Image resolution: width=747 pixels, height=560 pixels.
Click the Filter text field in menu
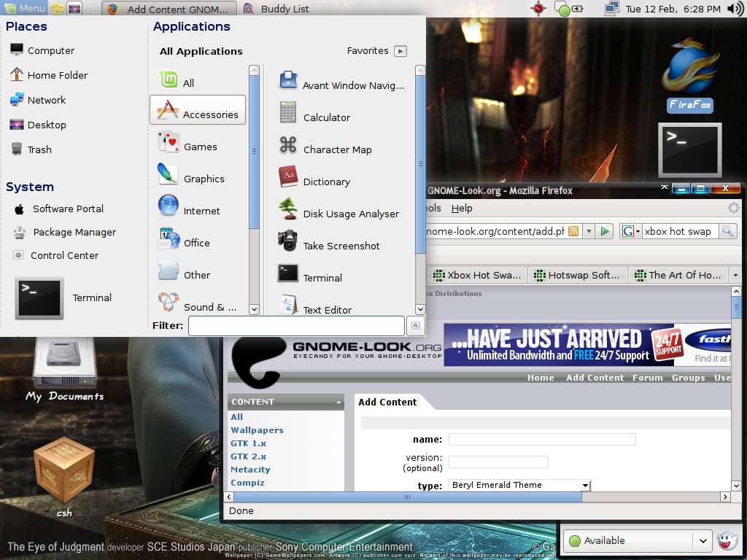tap(296, 326)
